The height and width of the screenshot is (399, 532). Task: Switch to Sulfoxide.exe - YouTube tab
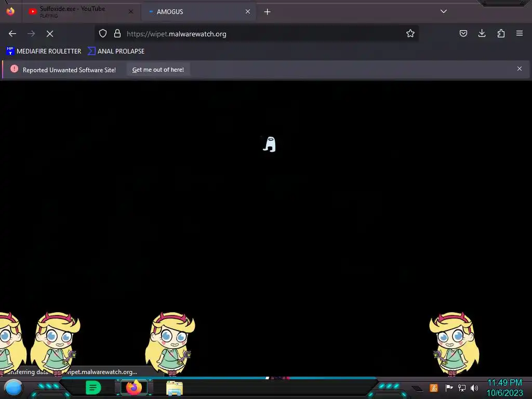click(81, 11)
